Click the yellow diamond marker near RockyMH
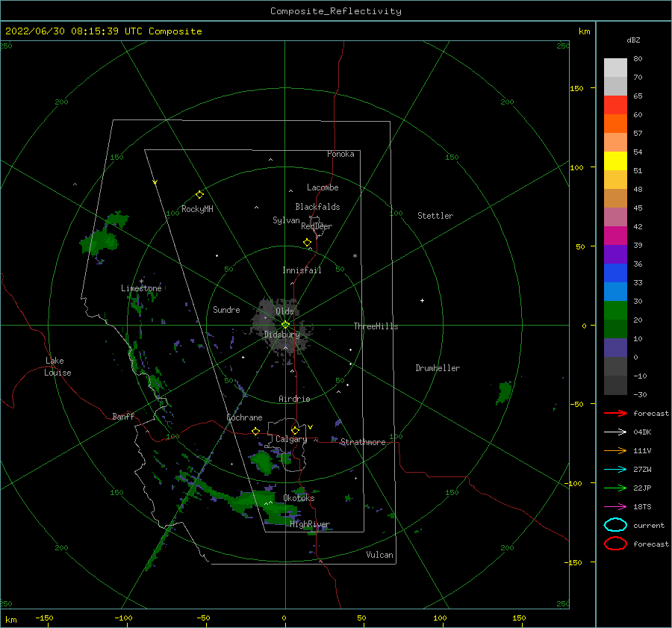The height and width of the screenshot is (628, 672). (x=199, y=195)
